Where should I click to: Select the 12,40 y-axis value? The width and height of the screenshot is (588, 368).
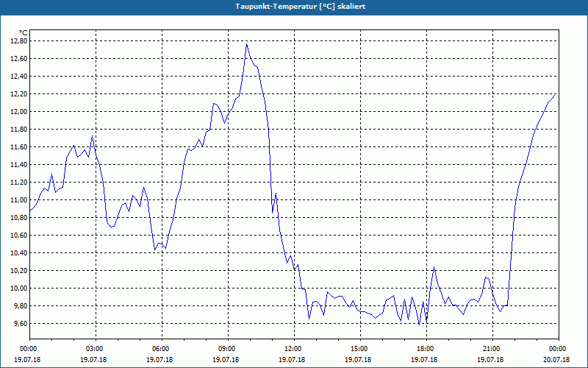point(19,77)
